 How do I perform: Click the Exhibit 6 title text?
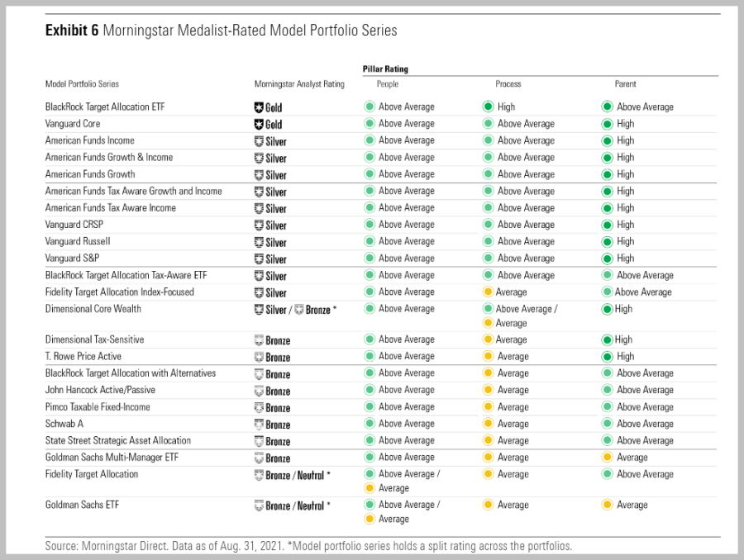point(221,31)
